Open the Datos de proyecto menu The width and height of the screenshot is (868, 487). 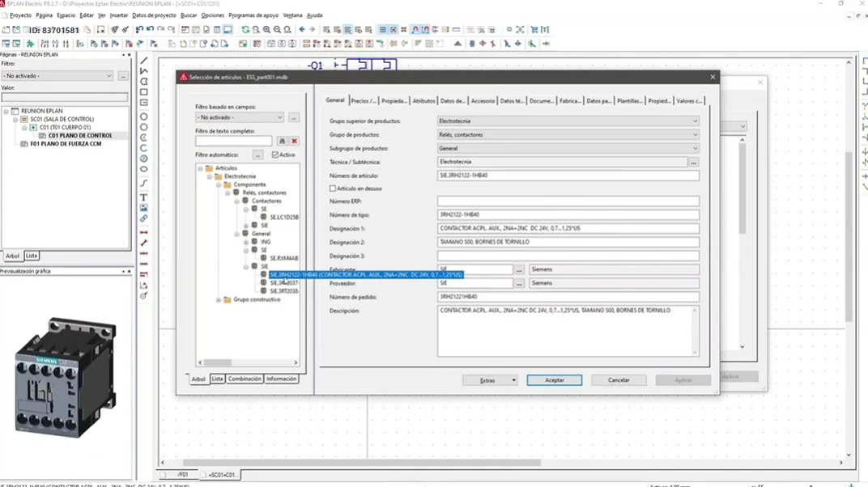tap(154, 15)
